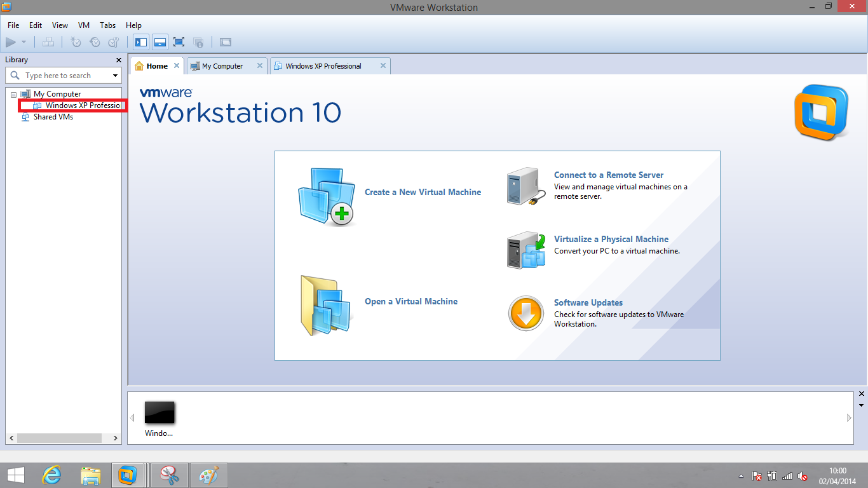This screenshot has width=868, height=488.
Task: Click the Open a Virtual Machine folder icon
Action: [x=327, y=306]
